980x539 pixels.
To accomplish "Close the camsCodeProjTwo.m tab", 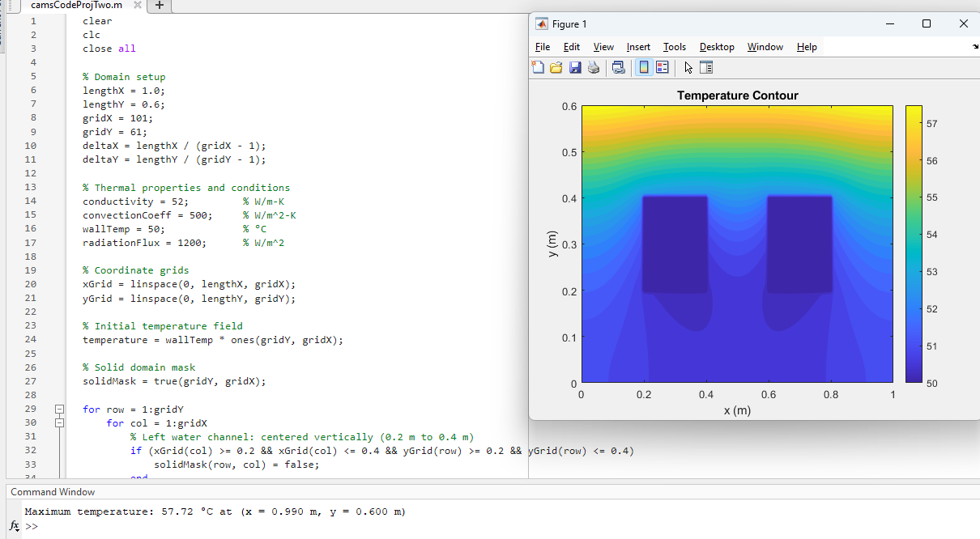I will coord(138,5).
